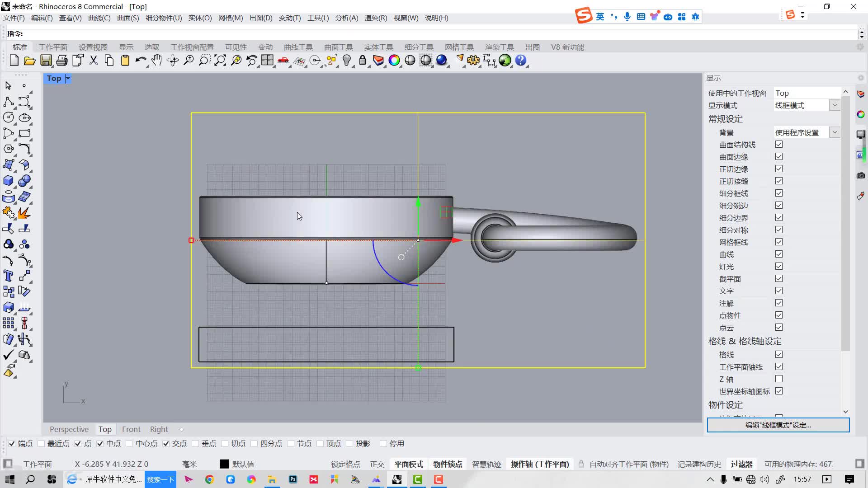
Task: Click the four-viewport layout icon
Action: coord(267,61)
